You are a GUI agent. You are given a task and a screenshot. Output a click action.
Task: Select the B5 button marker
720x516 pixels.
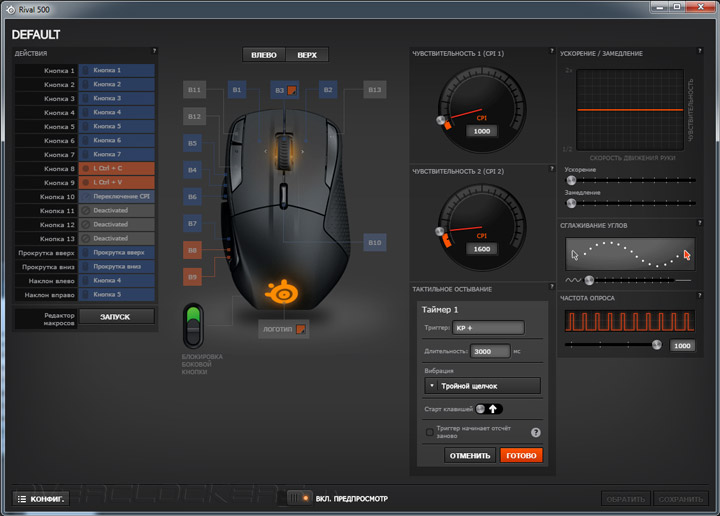click(192, 143)
